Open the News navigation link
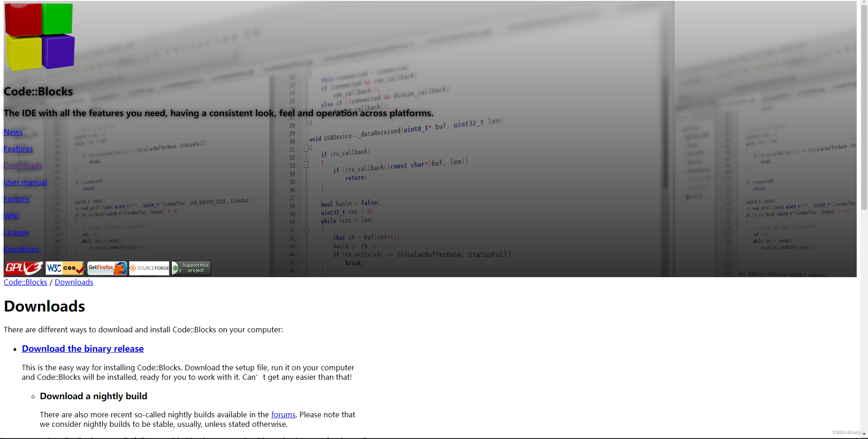The width and height of the screenshot is (868, 439). 13,132
